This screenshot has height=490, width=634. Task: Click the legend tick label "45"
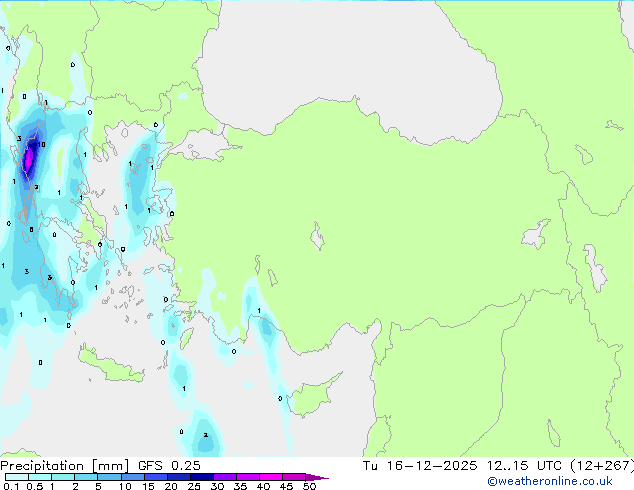pos(286,486)
